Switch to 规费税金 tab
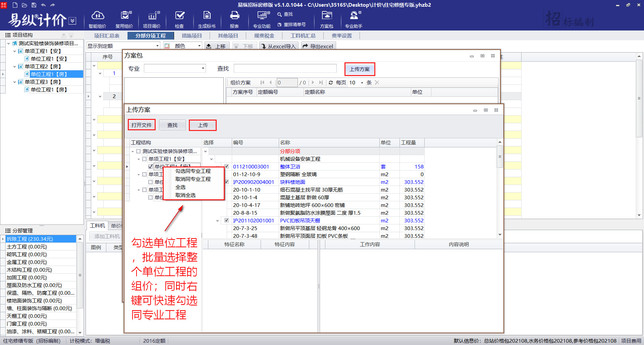644x345 pixels. [264, 36]
